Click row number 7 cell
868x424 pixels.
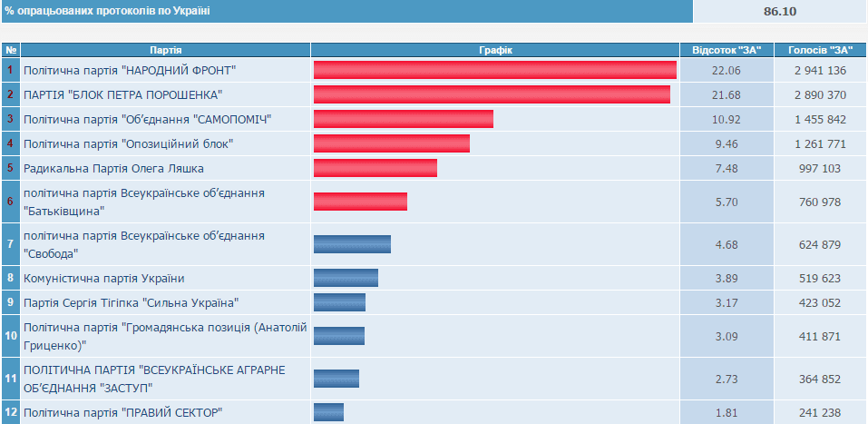11,244
